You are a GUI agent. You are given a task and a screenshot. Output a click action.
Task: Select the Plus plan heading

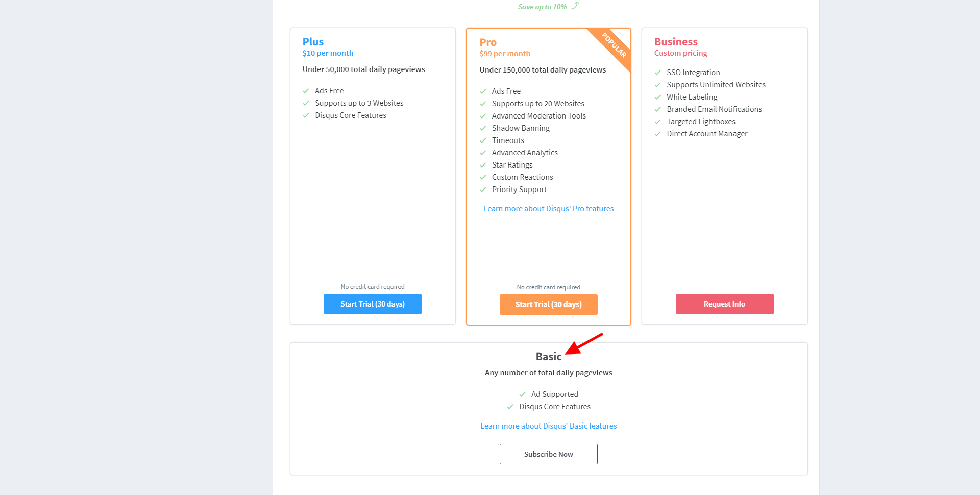pyautogui.click(x=313, y=42)
